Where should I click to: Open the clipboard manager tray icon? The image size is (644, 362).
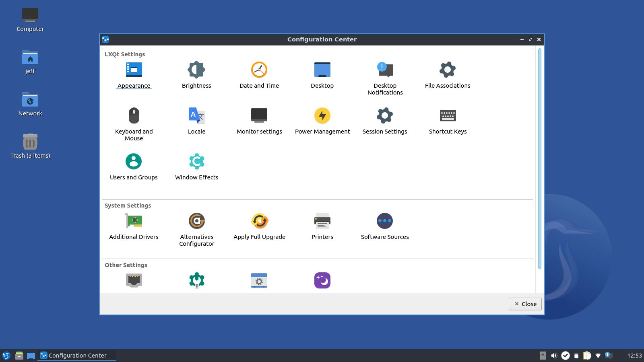[587, 356]
